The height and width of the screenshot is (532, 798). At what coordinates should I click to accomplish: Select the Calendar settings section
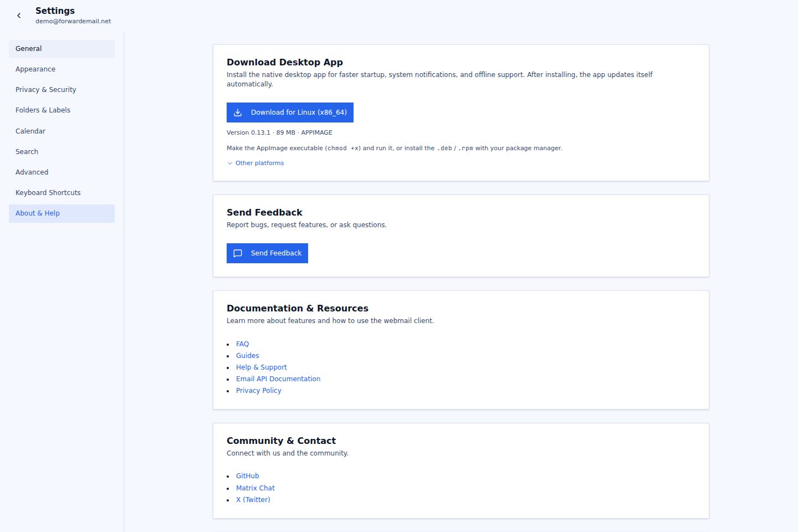coord(62,131)
